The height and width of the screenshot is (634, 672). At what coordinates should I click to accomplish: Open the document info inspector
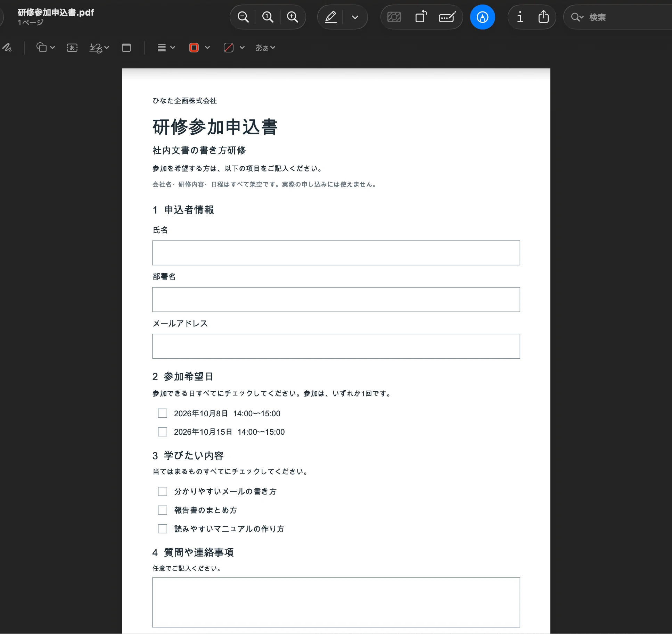(x=520, y=17)
